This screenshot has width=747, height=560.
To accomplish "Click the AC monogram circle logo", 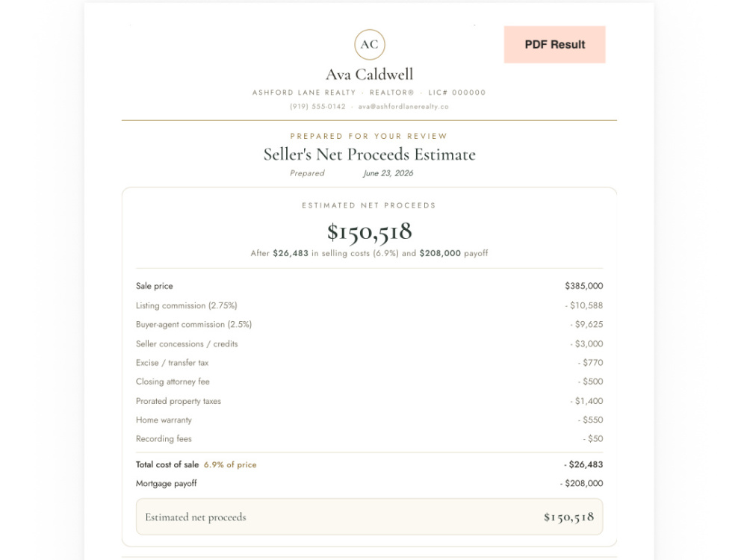I will [369, 44].
